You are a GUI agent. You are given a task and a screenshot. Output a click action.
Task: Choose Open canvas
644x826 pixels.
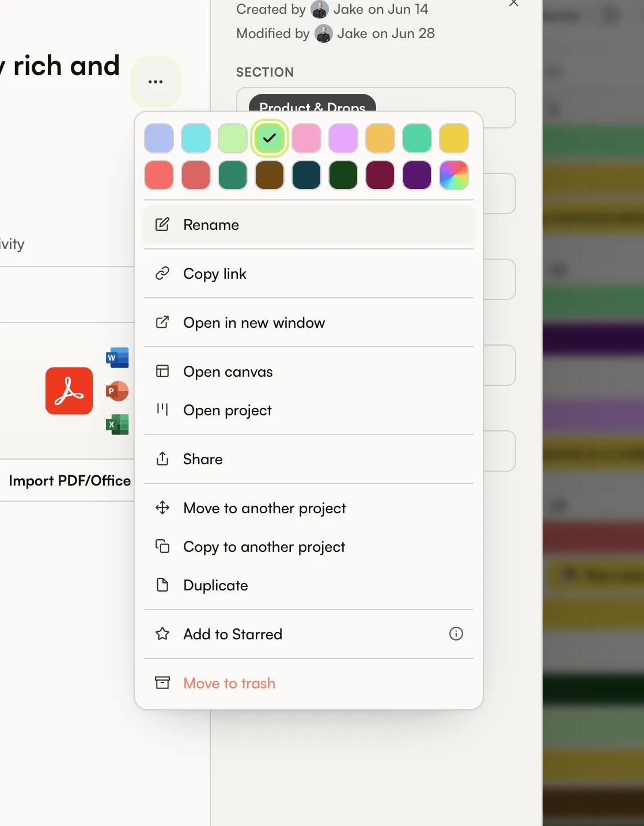pyautogui.click(x=309, y=371)
